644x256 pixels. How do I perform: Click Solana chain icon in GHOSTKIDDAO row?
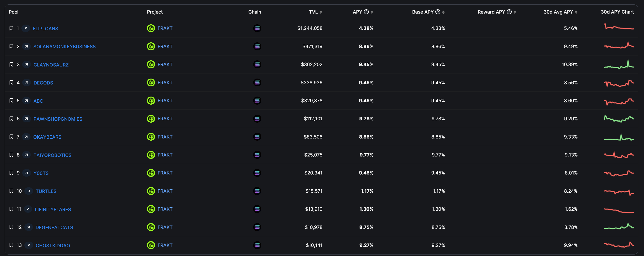257,245
